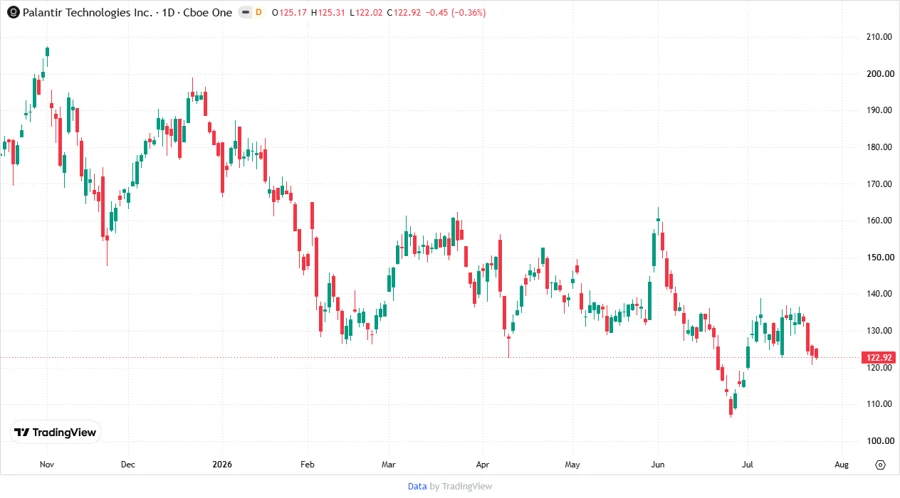Toggle the dash market-status pill in the header

coord(245,12)
